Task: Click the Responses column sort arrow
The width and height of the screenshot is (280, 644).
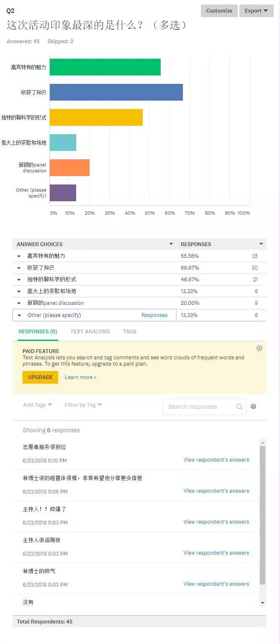Action: click(x=261, y=244)
